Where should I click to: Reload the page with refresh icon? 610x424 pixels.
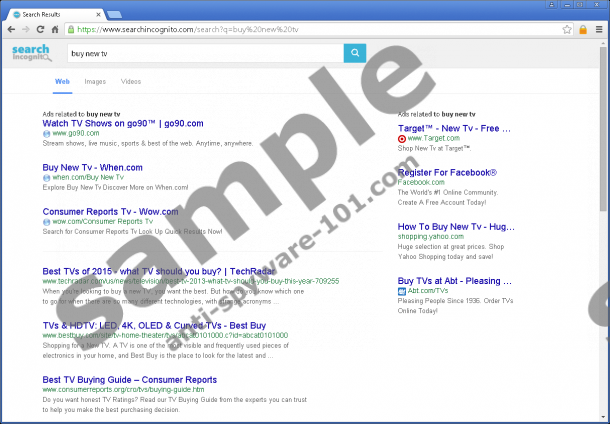click(x=47, y=29)
